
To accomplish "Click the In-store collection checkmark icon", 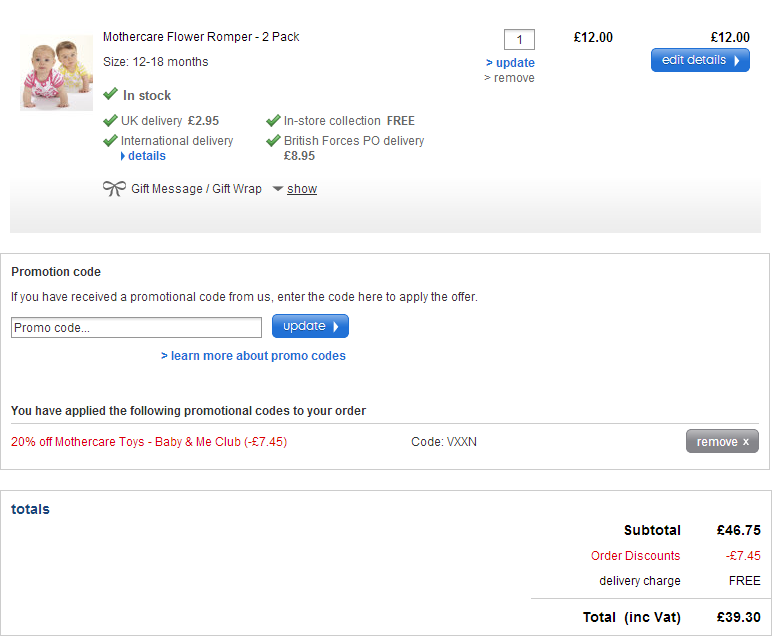I will [273, 121].
